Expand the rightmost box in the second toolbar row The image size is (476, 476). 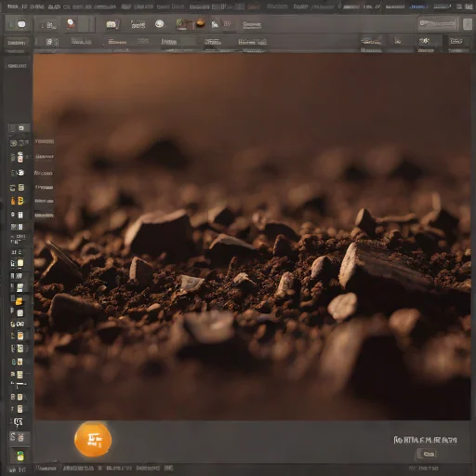pos(456,42)
